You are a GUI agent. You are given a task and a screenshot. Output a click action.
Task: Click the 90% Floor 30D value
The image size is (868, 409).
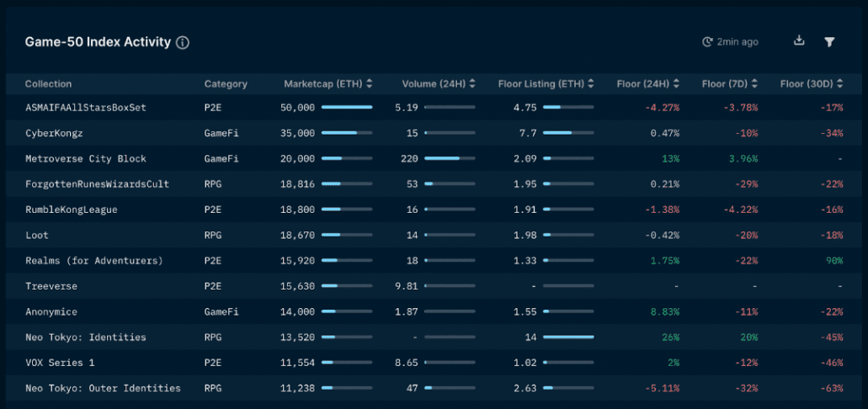coord(834,261)
